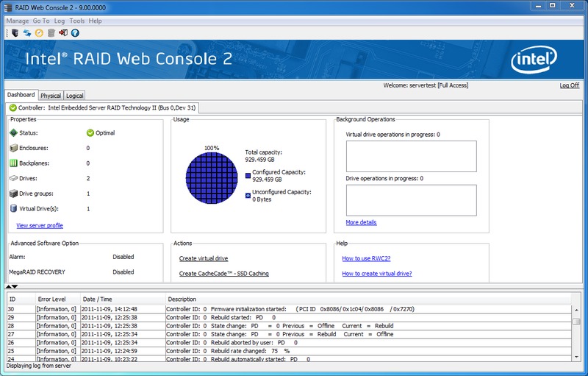Image resolution: width=588 pixels, height=376 pixels.
Task: Click the green Optimal status checkmark icon
Action: point(90,133)
